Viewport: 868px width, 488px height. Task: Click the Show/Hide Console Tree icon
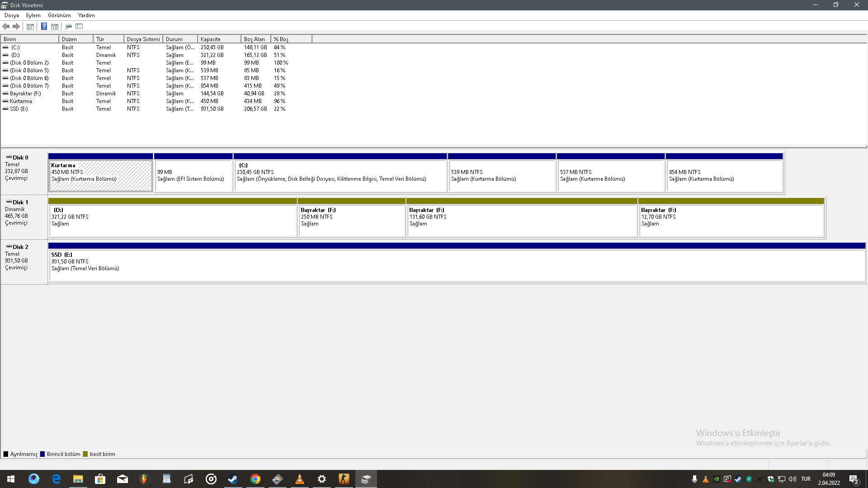click(x=30, y=27)
